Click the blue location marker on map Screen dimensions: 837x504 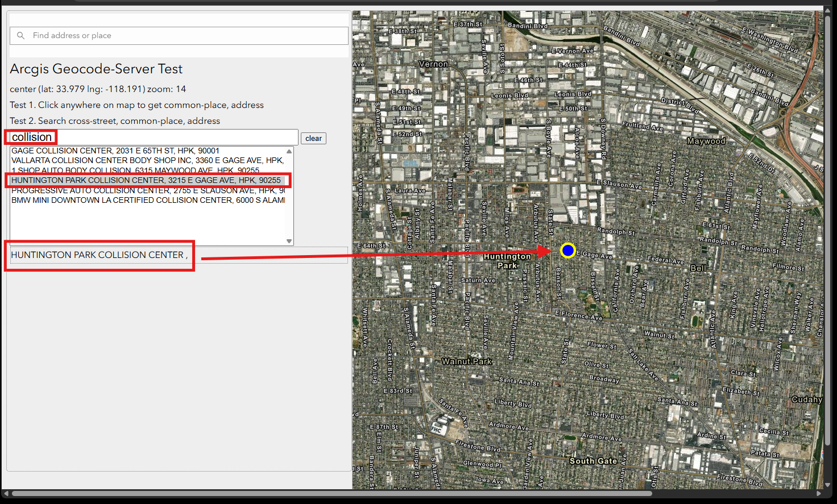tap(567, 251)
